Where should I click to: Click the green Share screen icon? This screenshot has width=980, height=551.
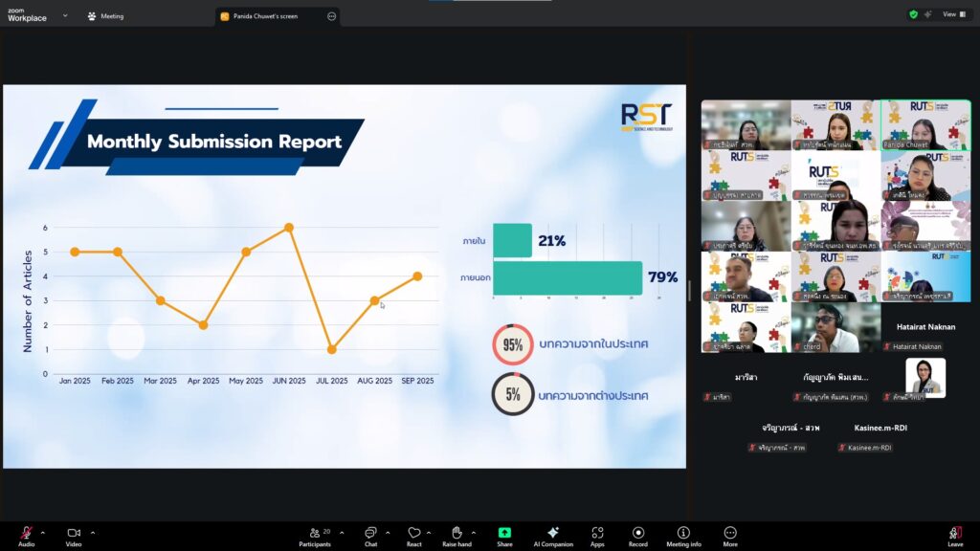504,533
